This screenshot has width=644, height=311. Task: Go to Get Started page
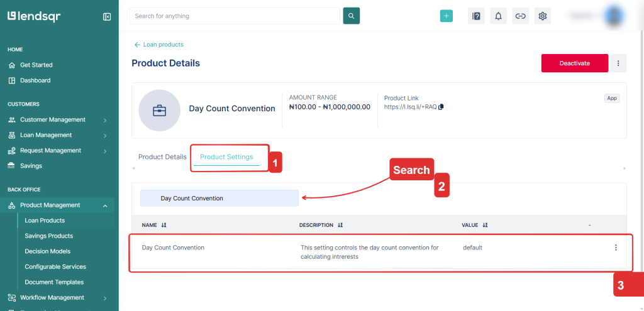point(36,65)
